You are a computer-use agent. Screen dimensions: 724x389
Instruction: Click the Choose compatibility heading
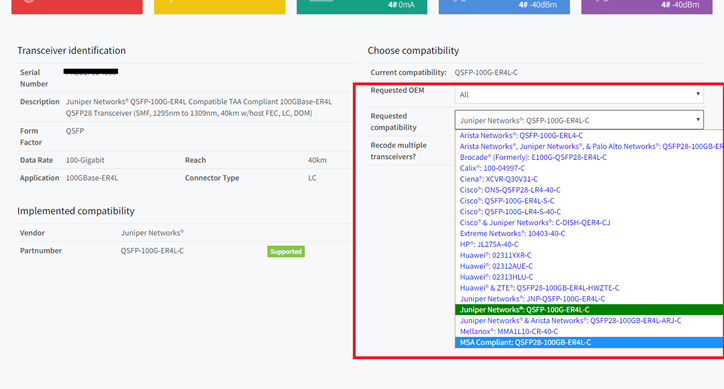click(413, 50)
